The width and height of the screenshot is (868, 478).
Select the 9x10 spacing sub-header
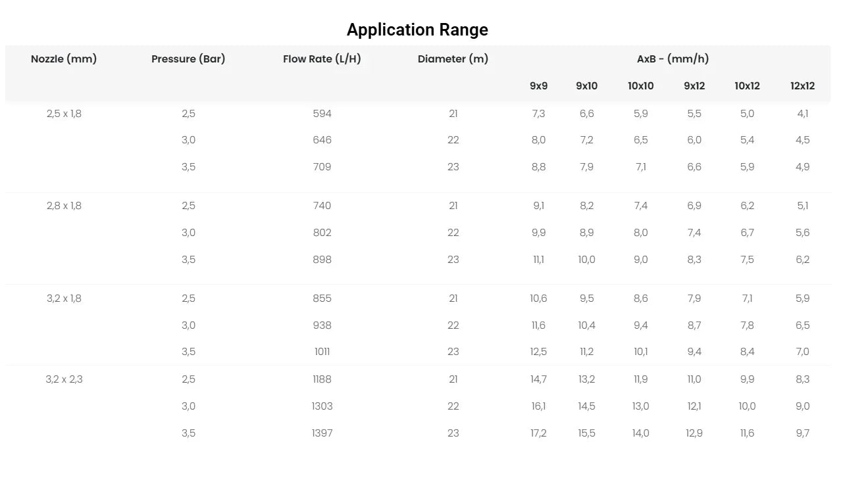tap(586, 86)
